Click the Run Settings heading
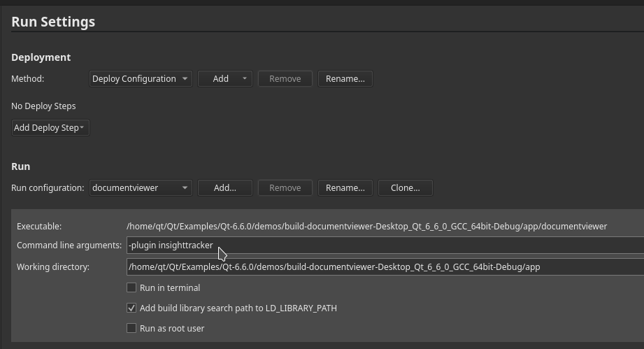644x349 pixels. pyautogui.click(x=53, y=22)
